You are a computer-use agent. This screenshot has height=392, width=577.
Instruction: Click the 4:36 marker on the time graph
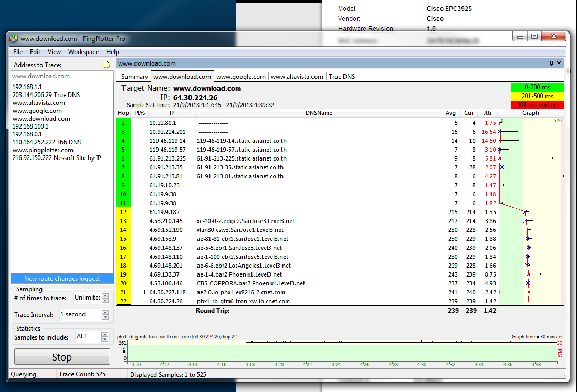tap(508, 364)
